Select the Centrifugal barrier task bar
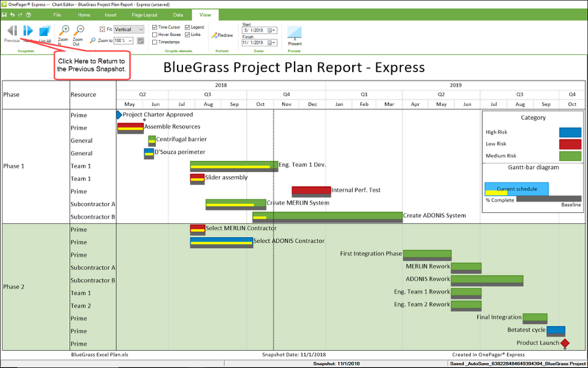 click(152, 141)
